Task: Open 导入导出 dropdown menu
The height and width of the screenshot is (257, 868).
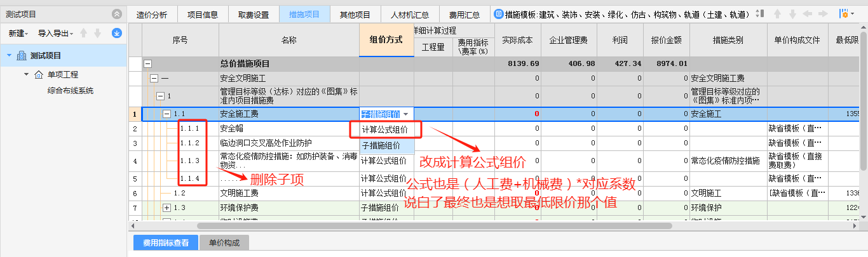Action: pos(55,33)
